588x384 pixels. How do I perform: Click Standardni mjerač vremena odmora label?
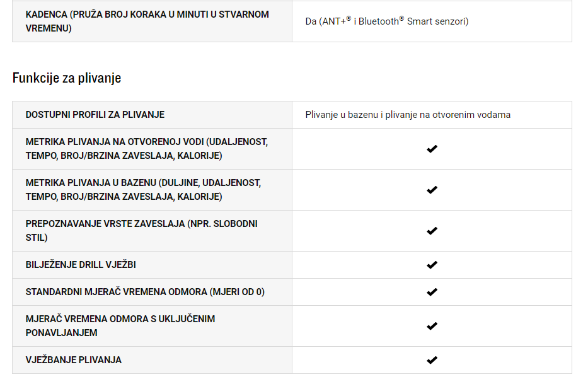tap(145, 292)
